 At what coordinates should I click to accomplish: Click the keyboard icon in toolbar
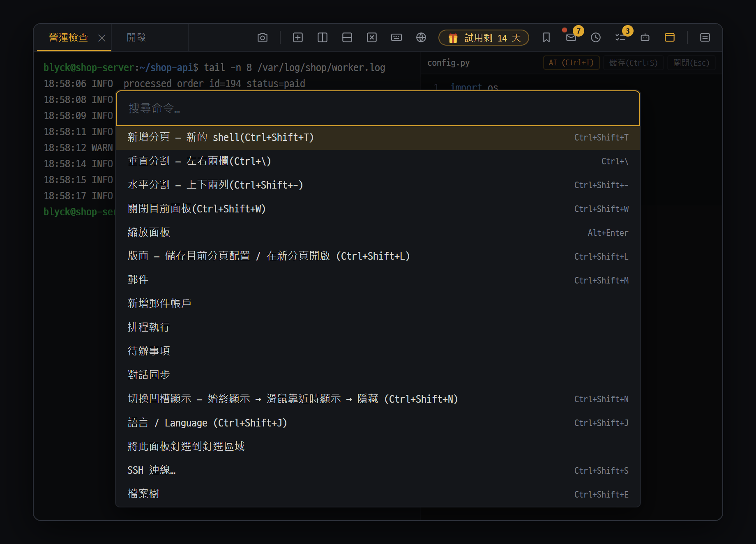[396, 38]
